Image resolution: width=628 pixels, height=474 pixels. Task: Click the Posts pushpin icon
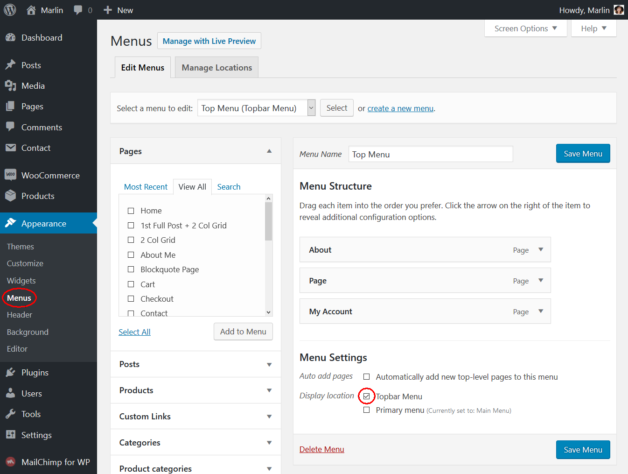point(10,65)
